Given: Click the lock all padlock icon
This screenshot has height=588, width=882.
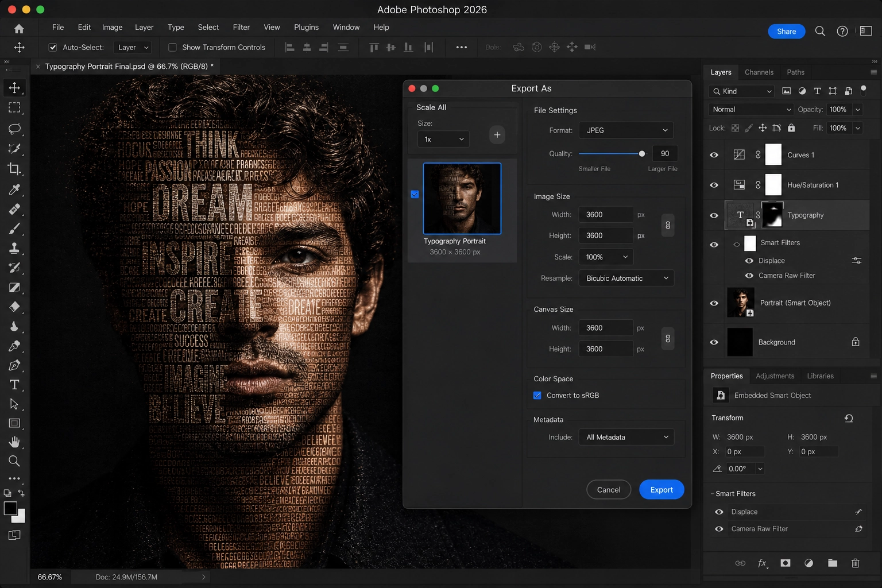Looking at the screenshot, I should (x=791, y=128).
